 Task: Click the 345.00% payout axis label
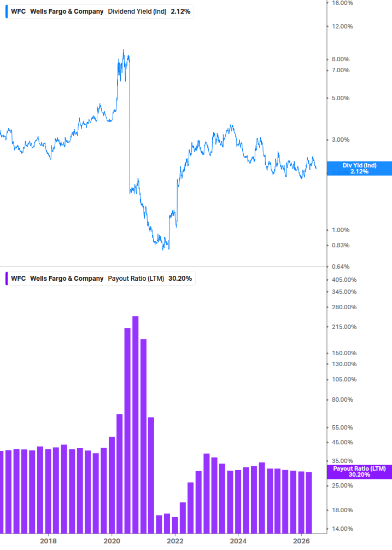pyautogui.click(x=344, y=292)
